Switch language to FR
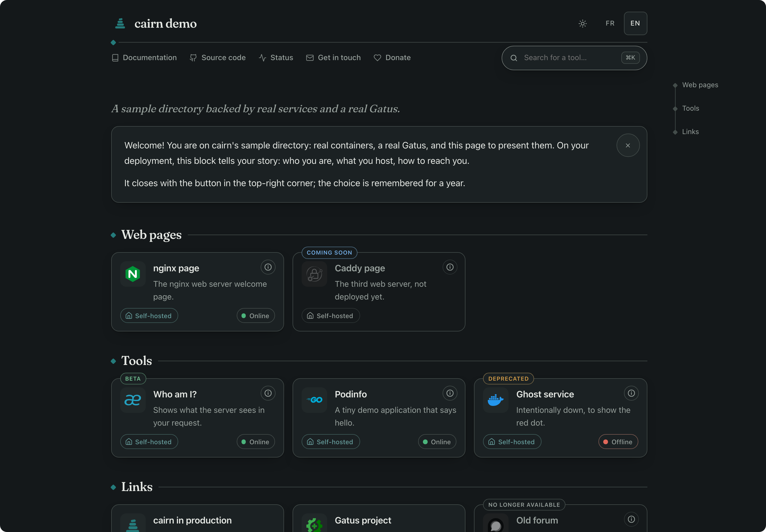The image size is (766, 532). pos(610,23)
